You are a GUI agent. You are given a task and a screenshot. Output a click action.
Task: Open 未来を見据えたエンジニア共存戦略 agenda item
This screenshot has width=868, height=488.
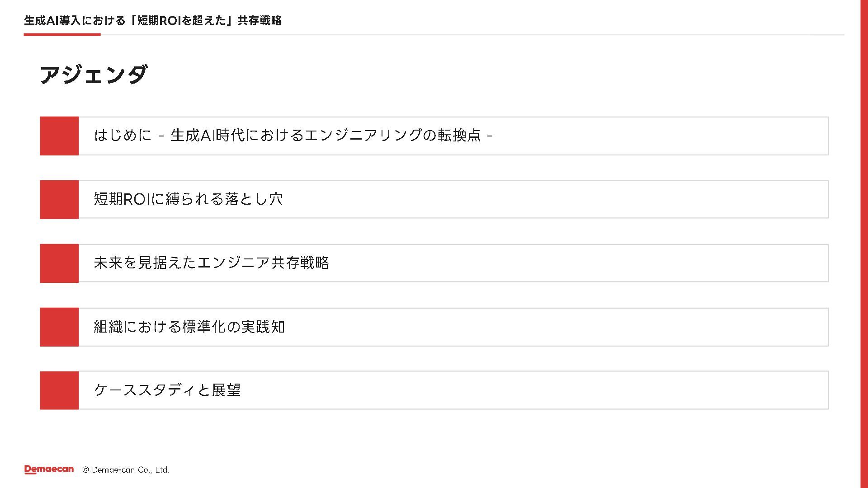coord(211,263)
